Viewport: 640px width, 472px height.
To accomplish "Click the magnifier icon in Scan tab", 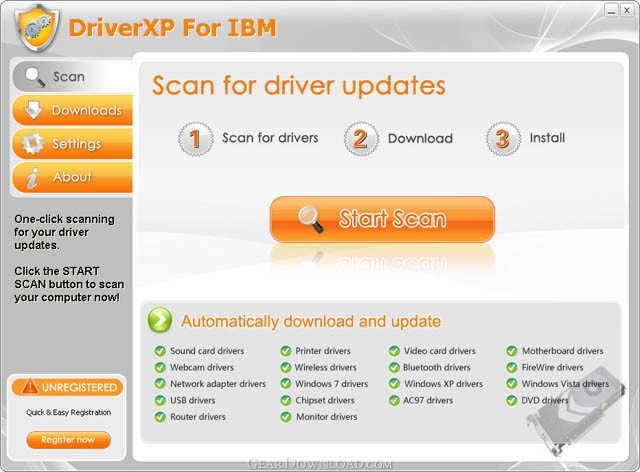I will (34, 77).
